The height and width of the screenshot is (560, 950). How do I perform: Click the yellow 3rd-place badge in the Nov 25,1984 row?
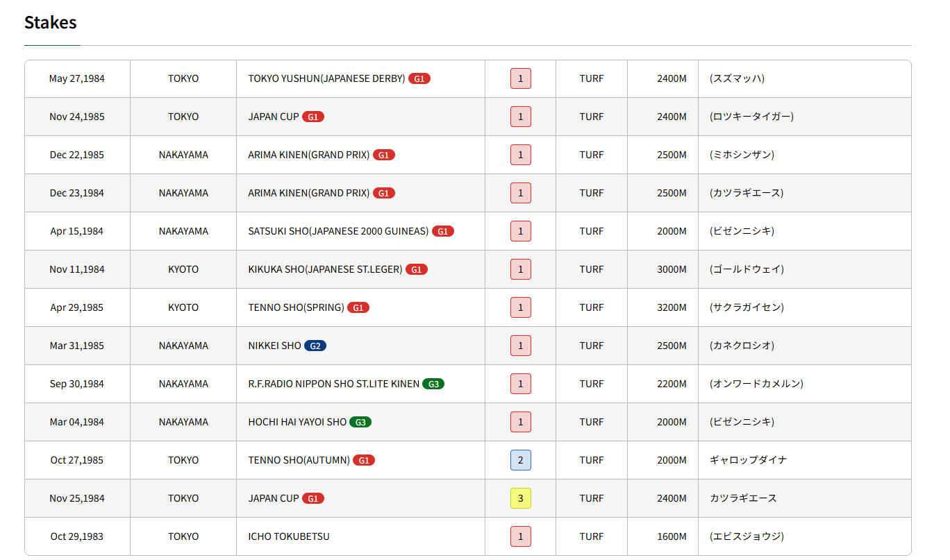(521, 498)
